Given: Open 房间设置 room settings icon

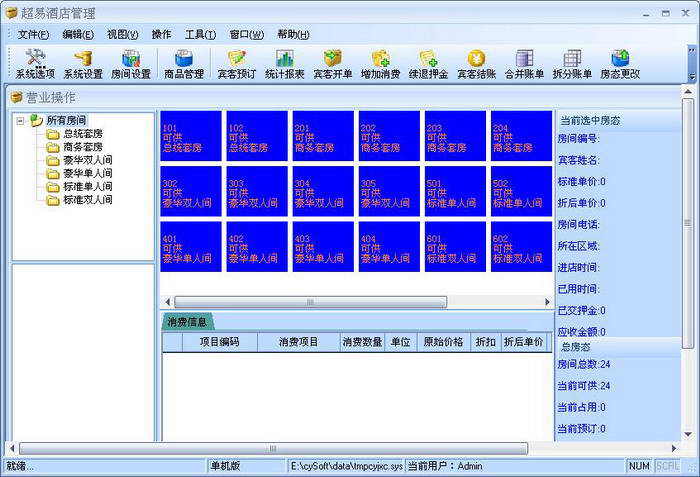Looking at the screenshot, I should click(x=130, y=64).
